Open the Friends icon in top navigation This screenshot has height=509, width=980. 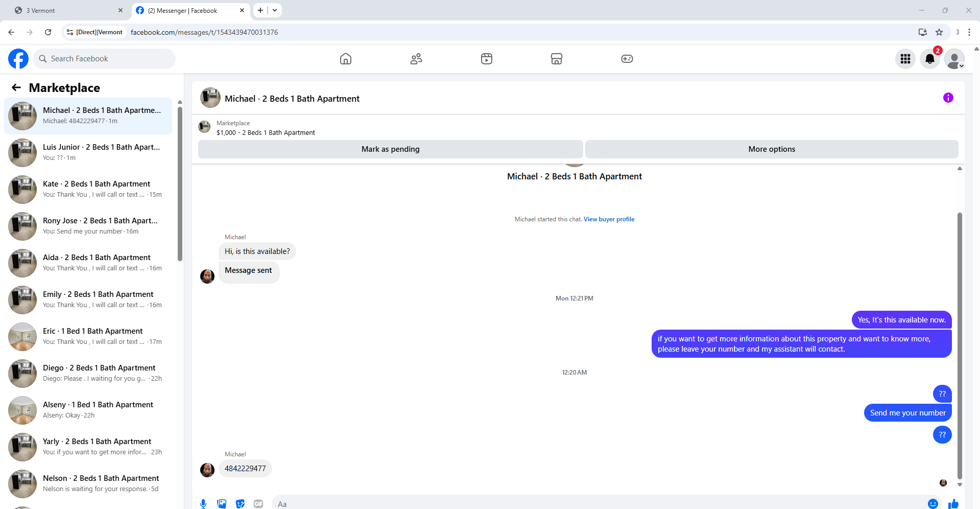pyautogui.click(x=416, y=59)
